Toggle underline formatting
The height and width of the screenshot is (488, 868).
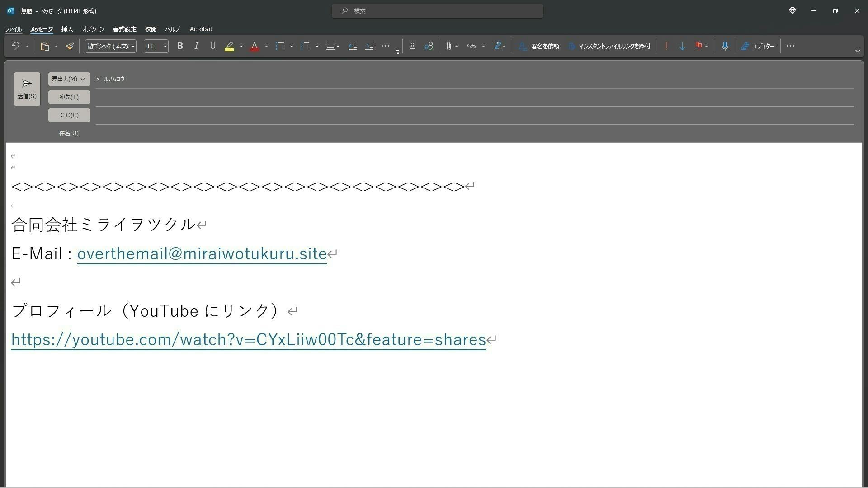tap(212, 46)
